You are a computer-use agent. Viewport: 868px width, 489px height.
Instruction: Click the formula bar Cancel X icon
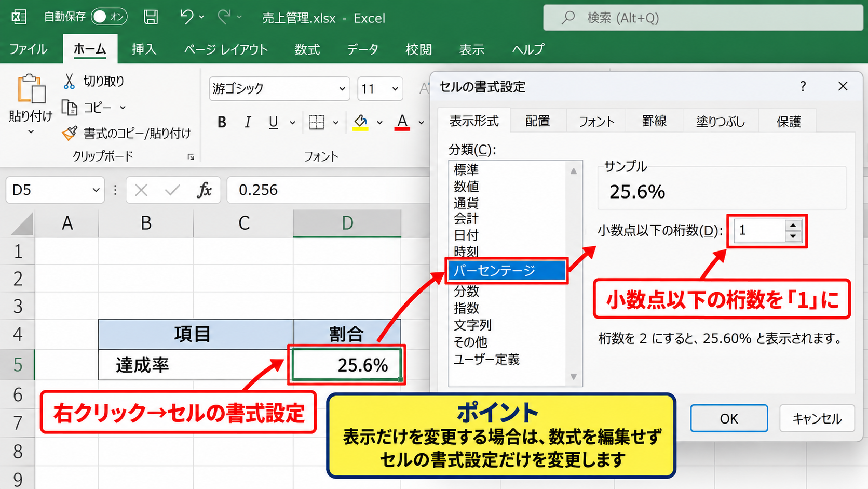pyautogui.click(x=141, y=190)
